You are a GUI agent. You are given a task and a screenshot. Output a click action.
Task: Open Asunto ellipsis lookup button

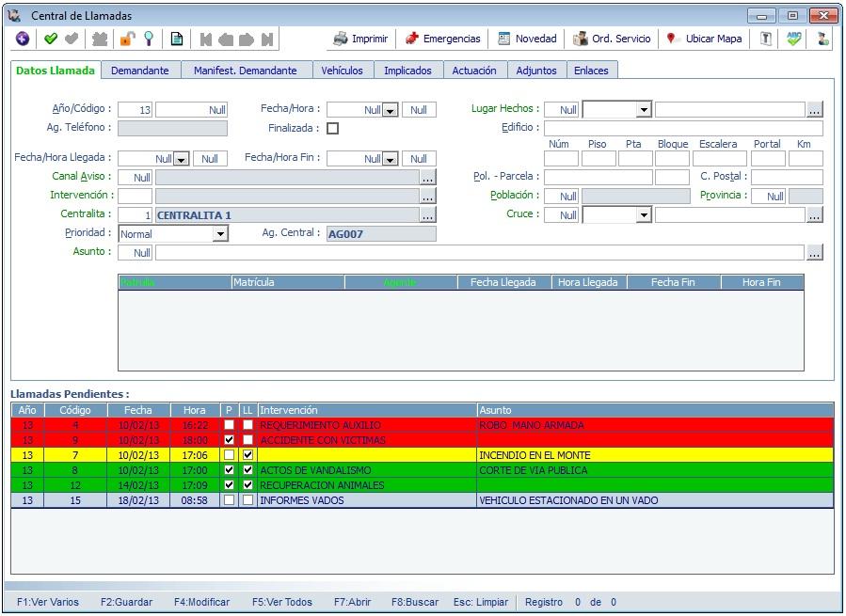coord(815,252)
